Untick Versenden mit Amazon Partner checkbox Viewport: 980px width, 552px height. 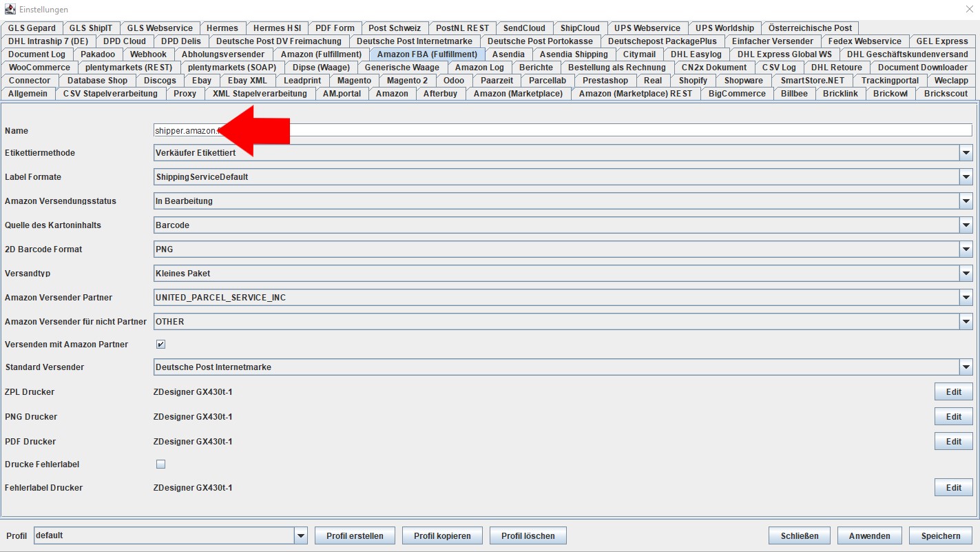160,345
